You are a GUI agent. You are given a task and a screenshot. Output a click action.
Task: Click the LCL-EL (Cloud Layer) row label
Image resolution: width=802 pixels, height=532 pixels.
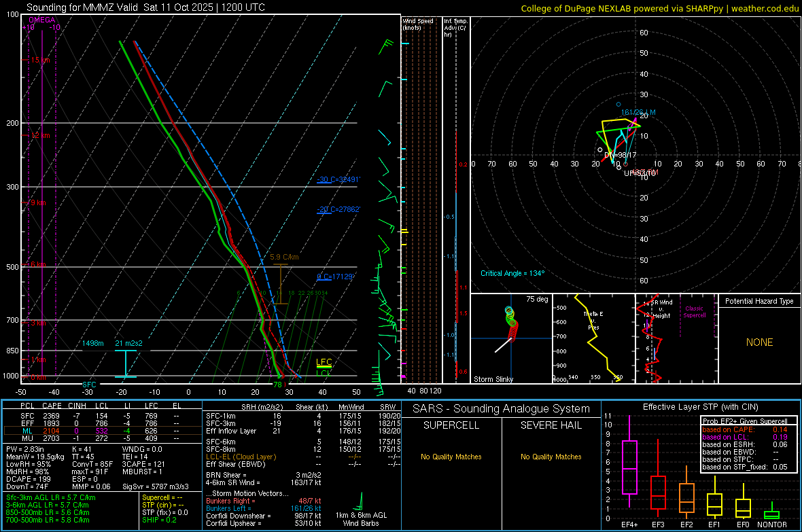(241, 457)
